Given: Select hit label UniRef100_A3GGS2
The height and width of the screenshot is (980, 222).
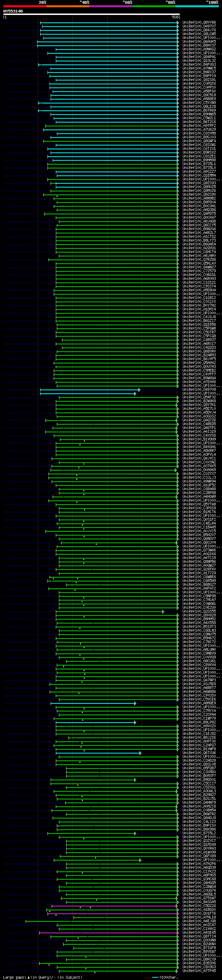Looking at the screenshot, I should [x=199, y=416].
